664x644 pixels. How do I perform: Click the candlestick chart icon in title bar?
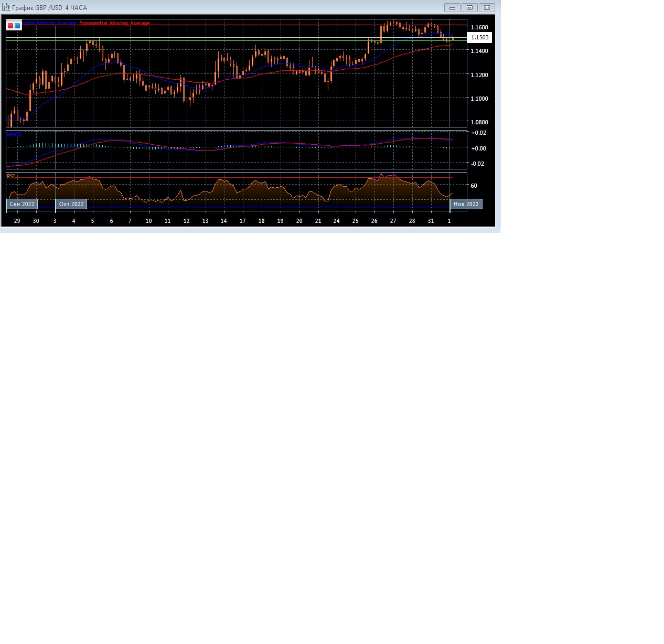tap(6, 7)
